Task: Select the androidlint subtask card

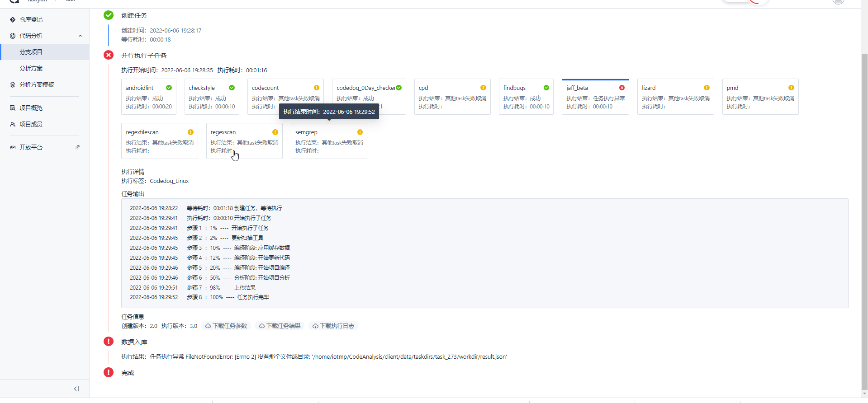Action: 149,97
